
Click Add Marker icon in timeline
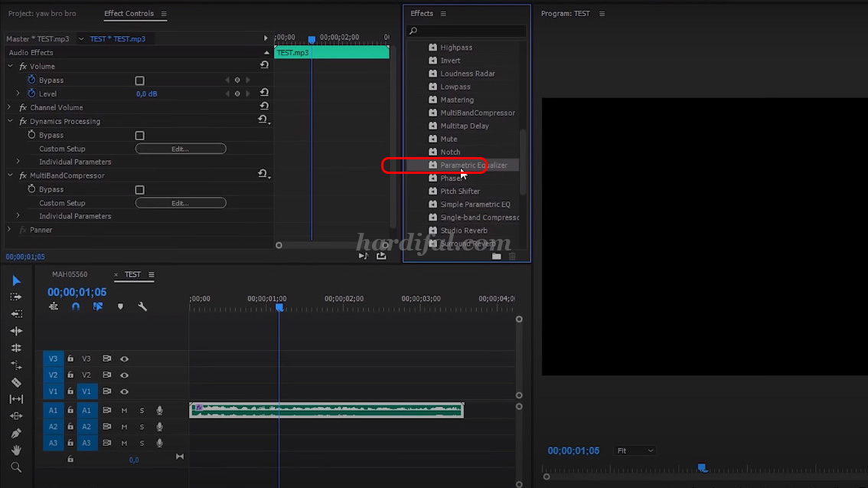coord(120,306)
